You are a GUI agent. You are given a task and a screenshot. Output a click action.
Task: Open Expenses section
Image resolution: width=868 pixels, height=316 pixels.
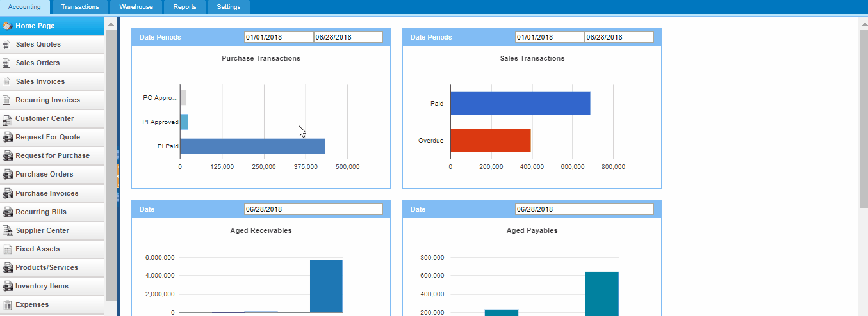[x=52, y=305]
